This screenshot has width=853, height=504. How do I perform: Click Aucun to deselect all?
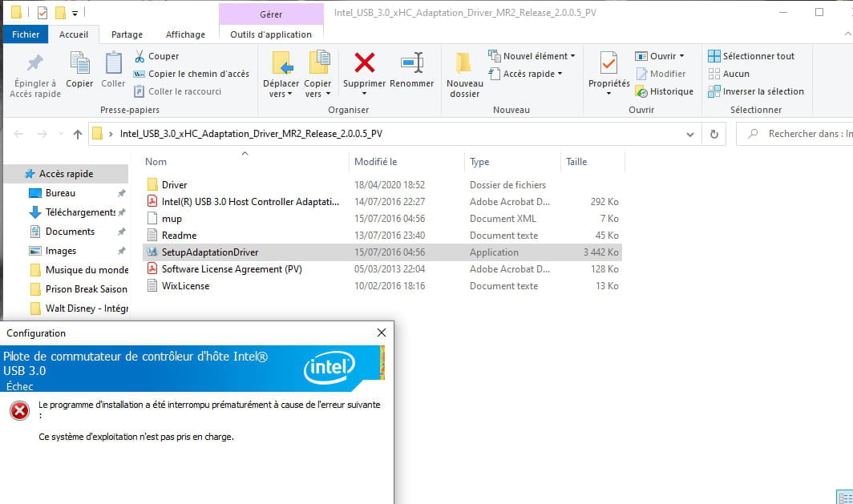[729, 74]
